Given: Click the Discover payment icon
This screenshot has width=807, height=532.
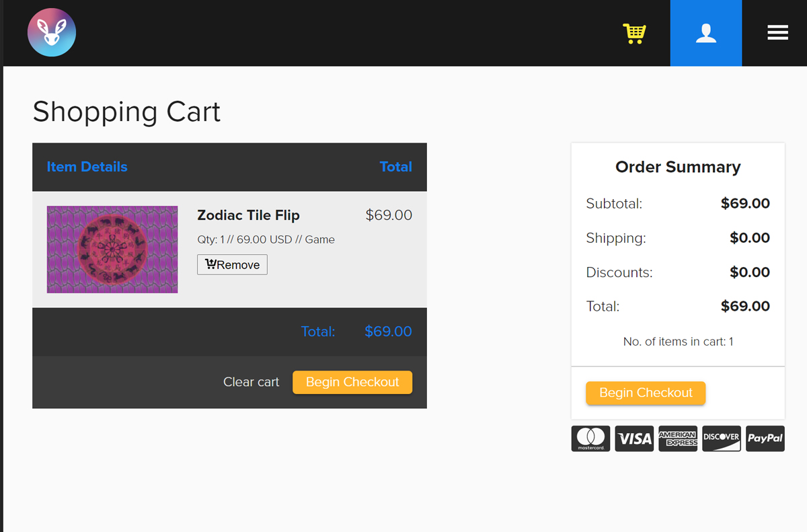Looking at the screenshot, I should click(x=721, y=439).
